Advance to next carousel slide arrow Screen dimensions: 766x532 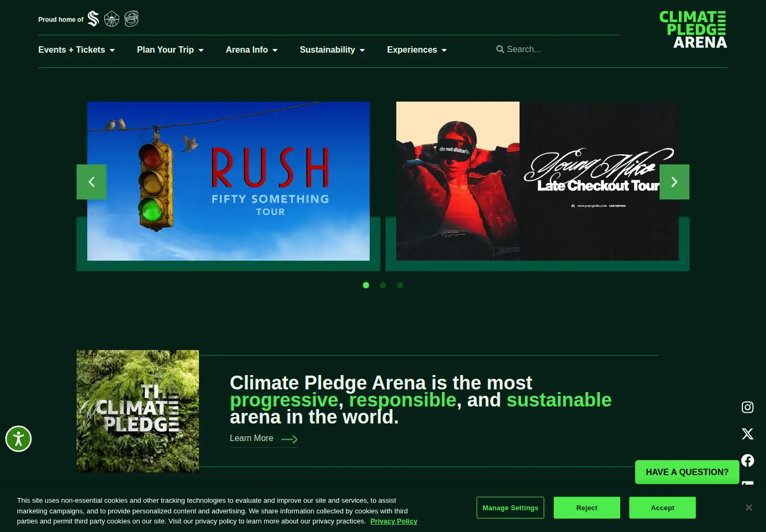coord(675,182)
